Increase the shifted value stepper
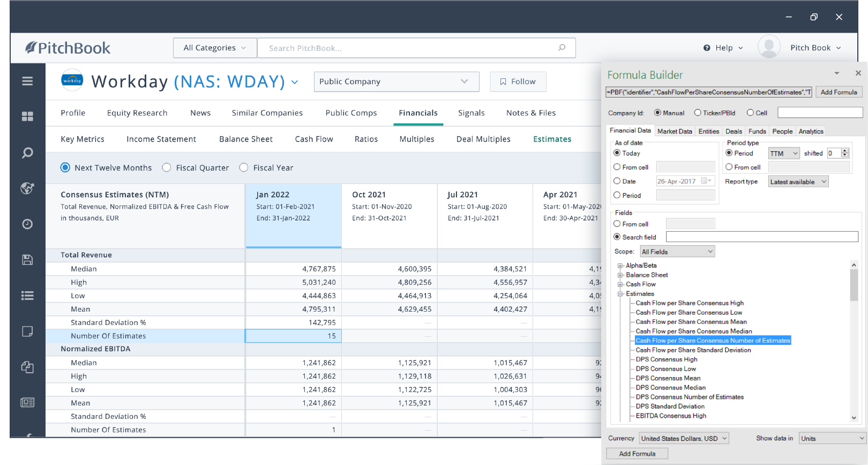 click(x=845, y=151)
